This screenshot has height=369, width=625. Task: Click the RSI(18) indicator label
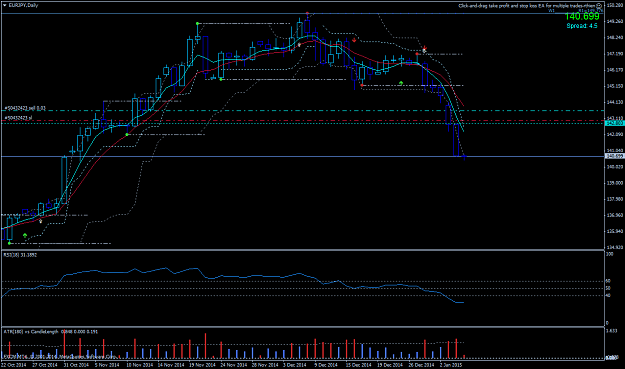click(x=20, y=255)
